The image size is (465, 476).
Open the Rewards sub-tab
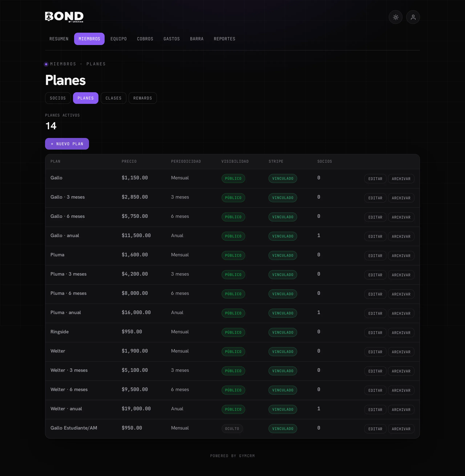click(143, 98)
